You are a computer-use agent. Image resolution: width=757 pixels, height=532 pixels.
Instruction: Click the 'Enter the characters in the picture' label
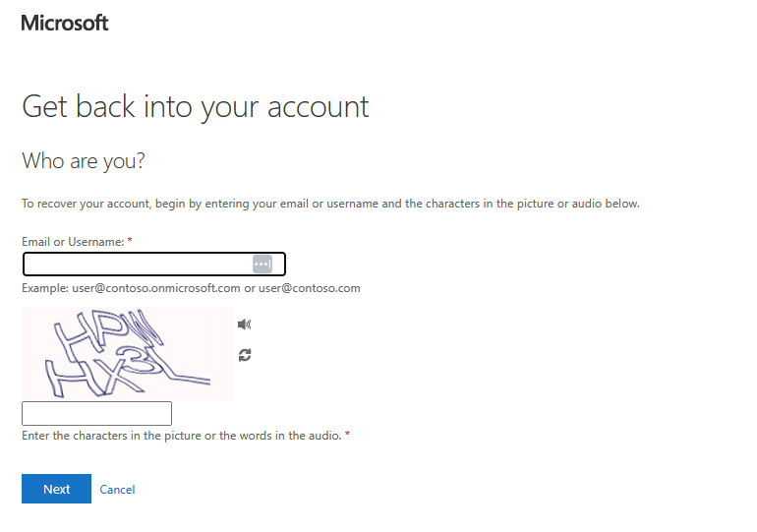[181, 436]
